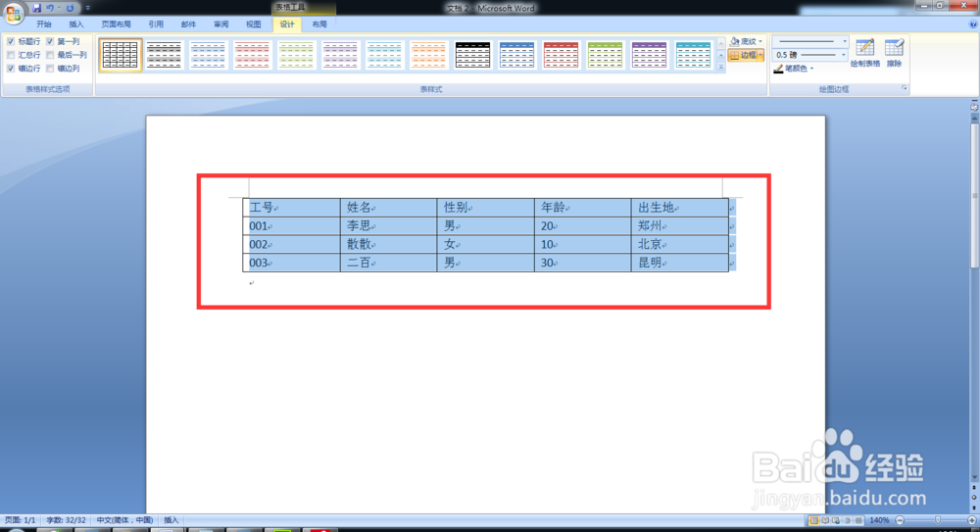This screenshot has width=980, height=532.
Task: Apply the plain grid table style
Action: [x=120, y=55]
